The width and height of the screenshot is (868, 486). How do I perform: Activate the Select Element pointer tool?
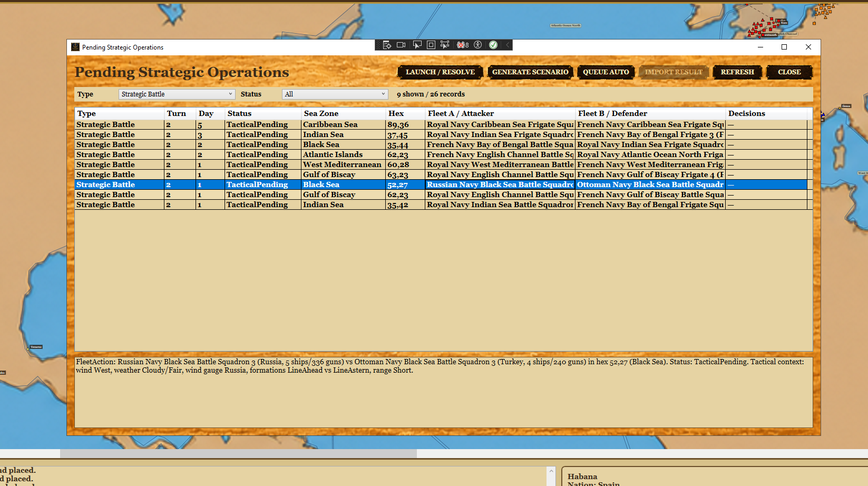coord(417,45)
